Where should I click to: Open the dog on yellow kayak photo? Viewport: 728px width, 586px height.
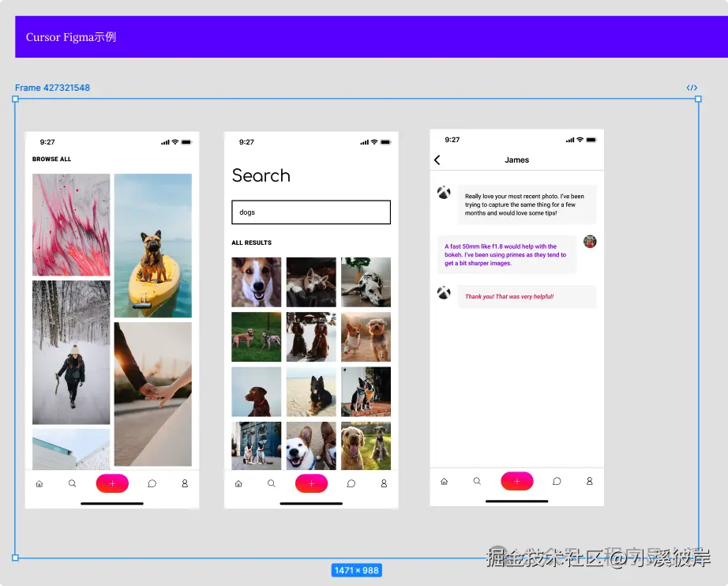pos(152,246)
